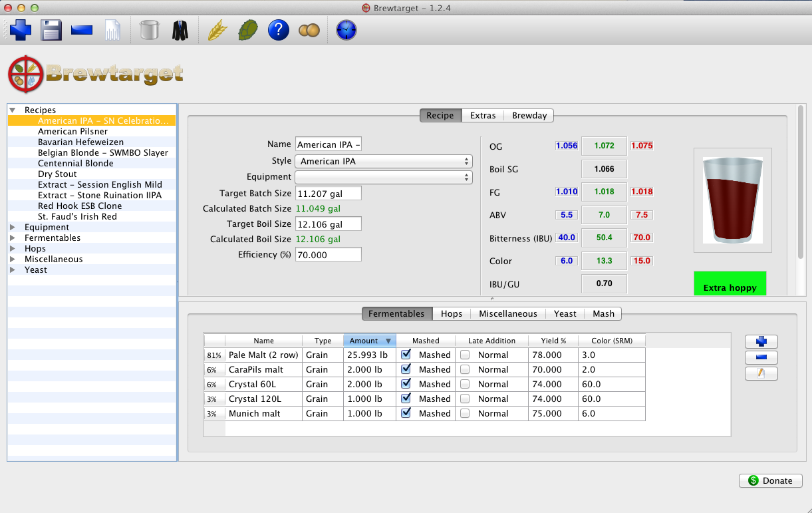Click the floppy disk save icon
Image resolution: width=812 pixels, height=513 pixels.
51,30
